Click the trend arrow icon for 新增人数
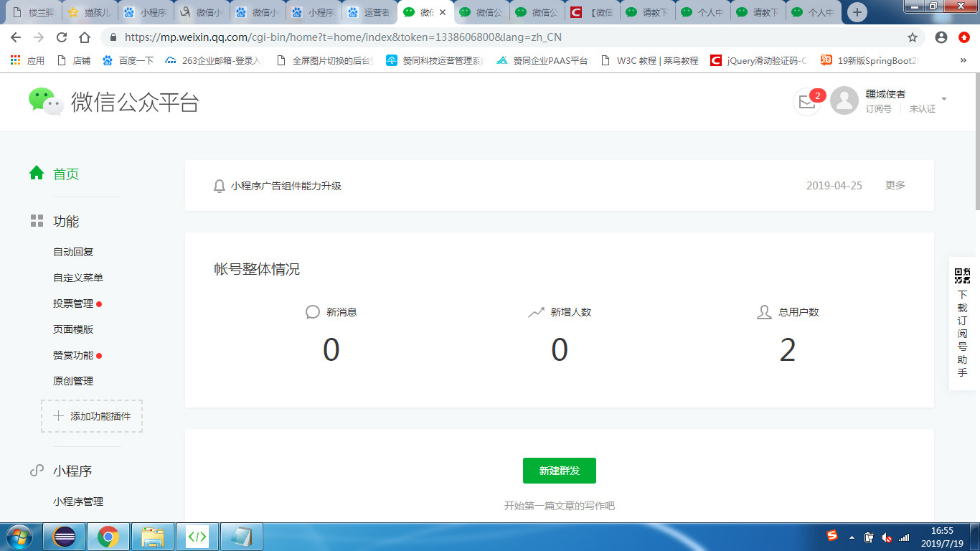 coord(536,312)
